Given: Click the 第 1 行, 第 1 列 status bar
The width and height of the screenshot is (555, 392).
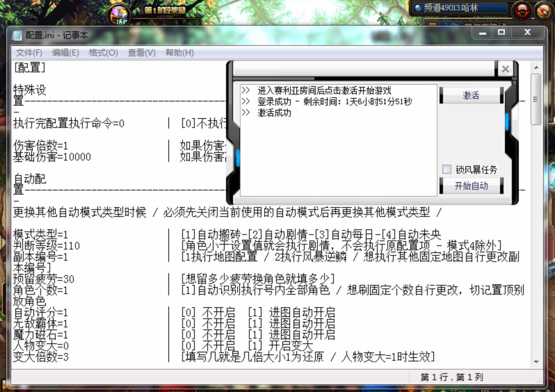Looking at the screenshot, I should pyautogui.click(x=452, y=377).
